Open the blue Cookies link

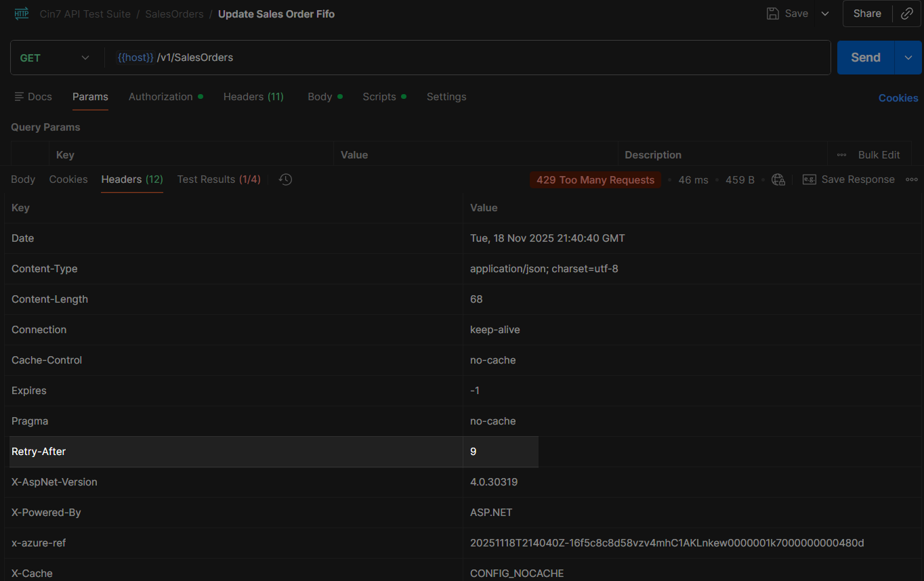click(898, 98)
